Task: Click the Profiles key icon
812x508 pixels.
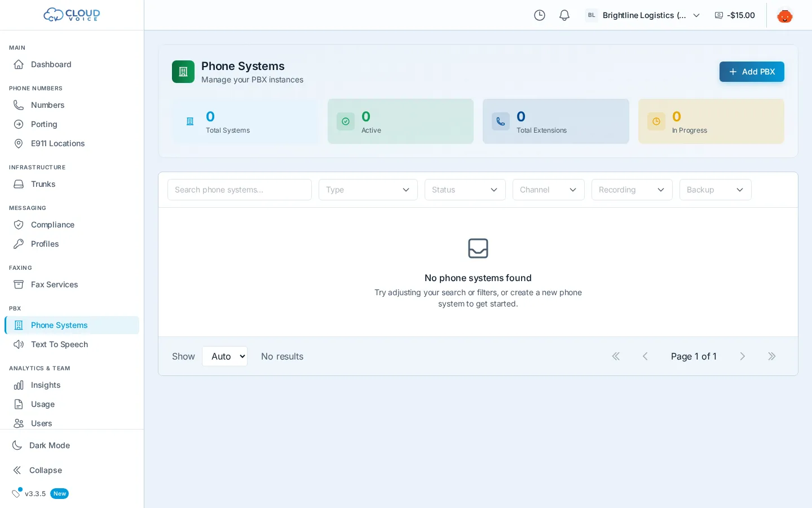Action: click(19, 244)
